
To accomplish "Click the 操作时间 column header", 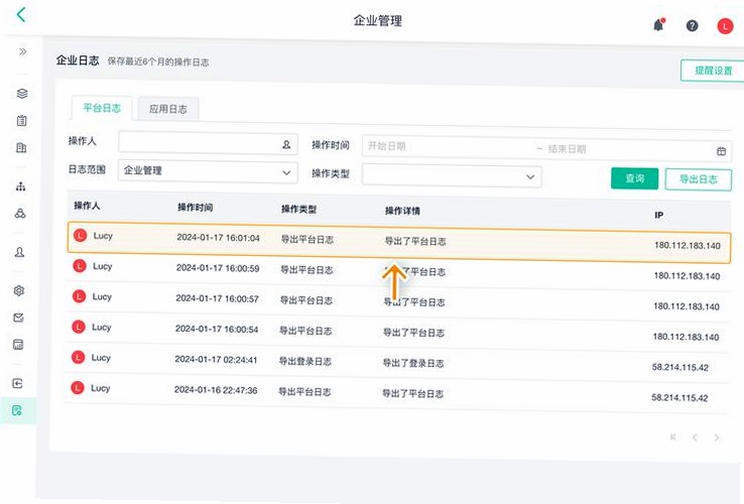I will click(x=195, y=207).
